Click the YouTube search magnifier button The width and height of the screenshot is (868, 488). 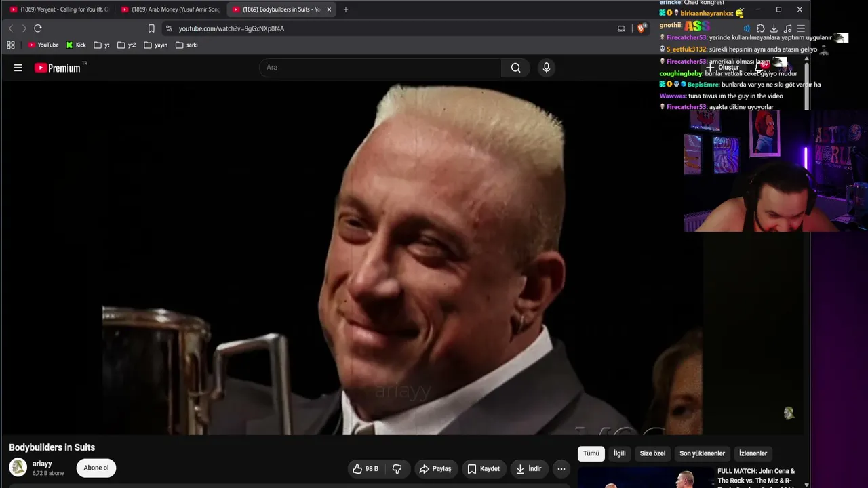(x=516, y=68)
